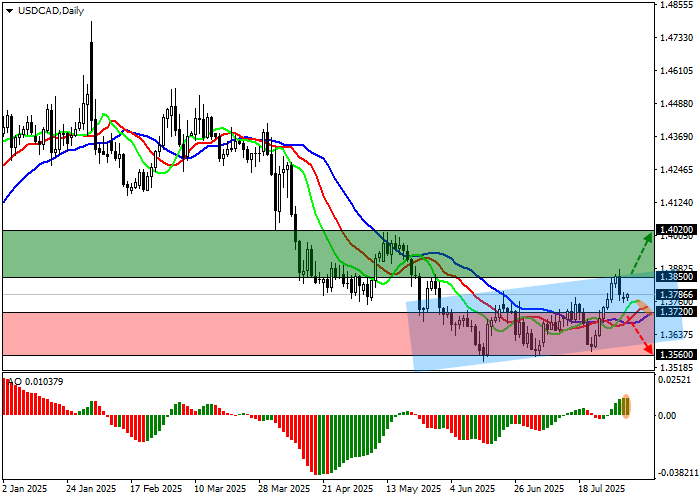Click the 13 May 2025 date label
Viewport: 700px width, 500px height.
413,489
